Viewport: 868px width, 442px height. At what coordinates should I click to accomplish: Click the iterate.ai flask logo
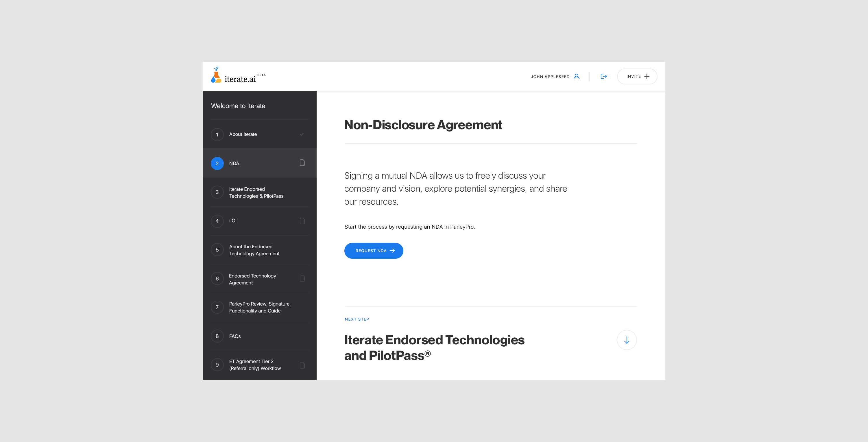216,75
